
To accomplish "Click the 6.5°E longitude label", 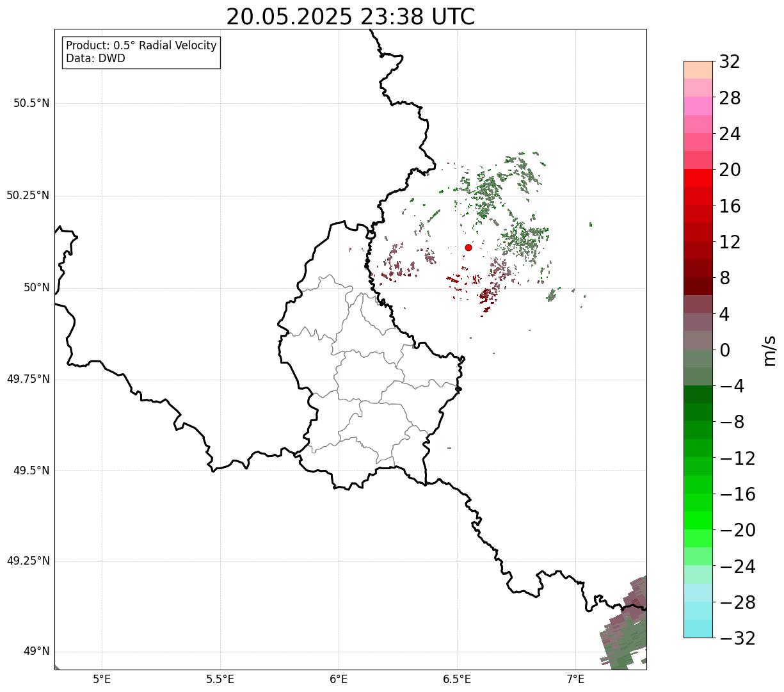I will [457, 679].
